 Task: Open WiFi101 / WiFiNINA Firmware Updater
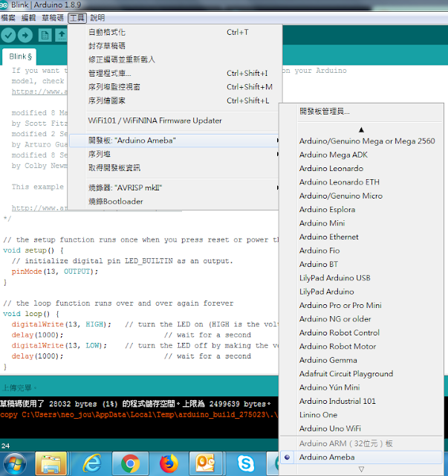(174, 120)
